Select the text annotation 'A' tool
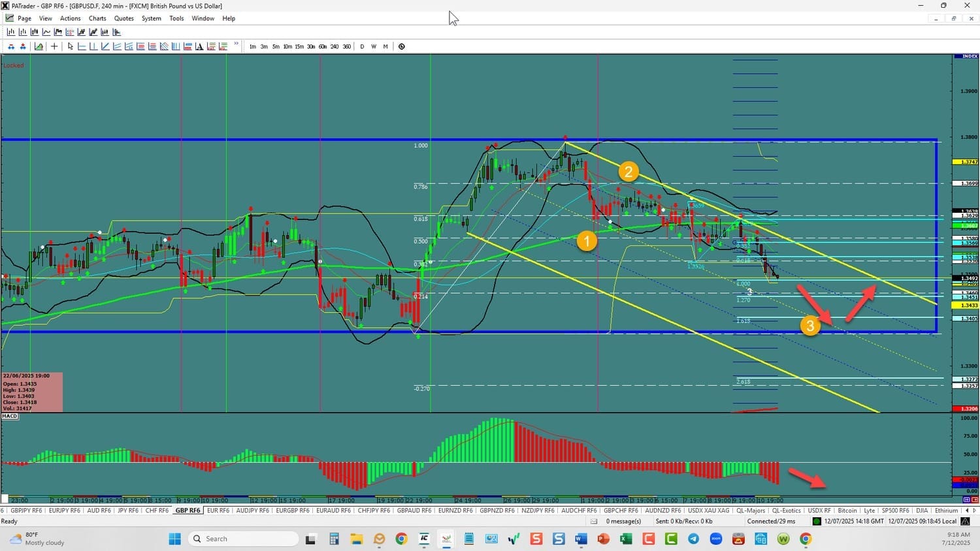The image size is (980, 551). (199, 46)
